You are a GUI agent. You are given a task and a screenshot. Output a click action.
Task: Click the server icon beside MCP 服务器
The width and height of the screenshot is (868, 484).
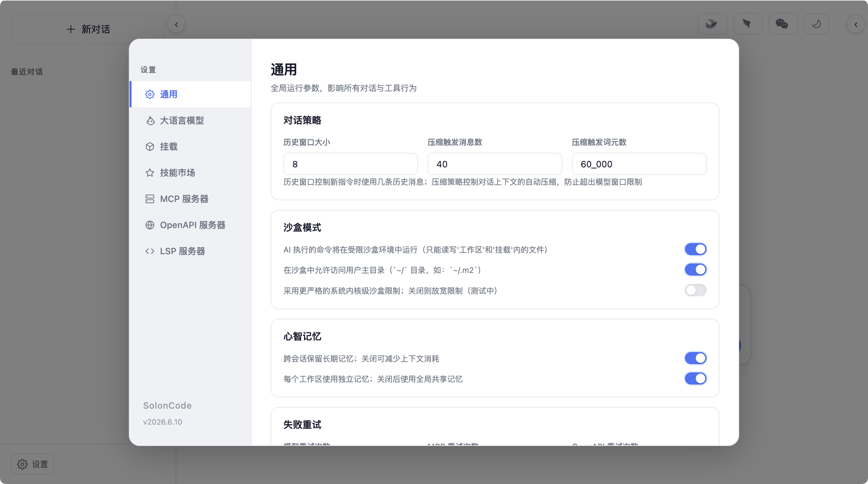coord(150,199)
